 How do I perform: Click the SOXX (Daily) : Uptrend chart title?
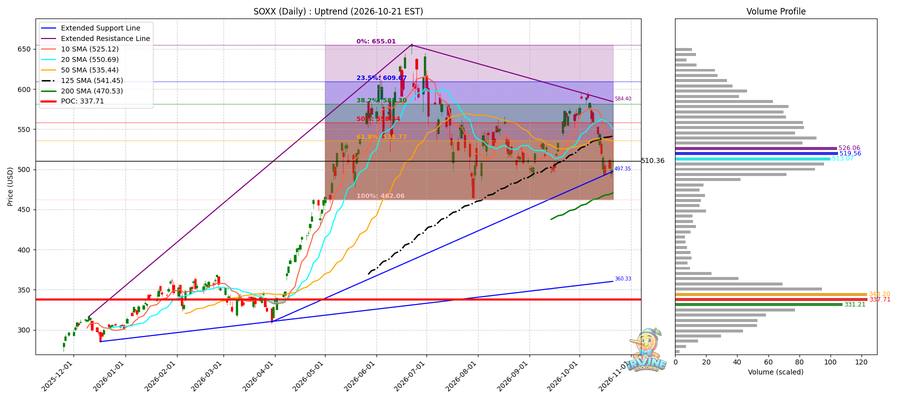(x=339, y=11)
